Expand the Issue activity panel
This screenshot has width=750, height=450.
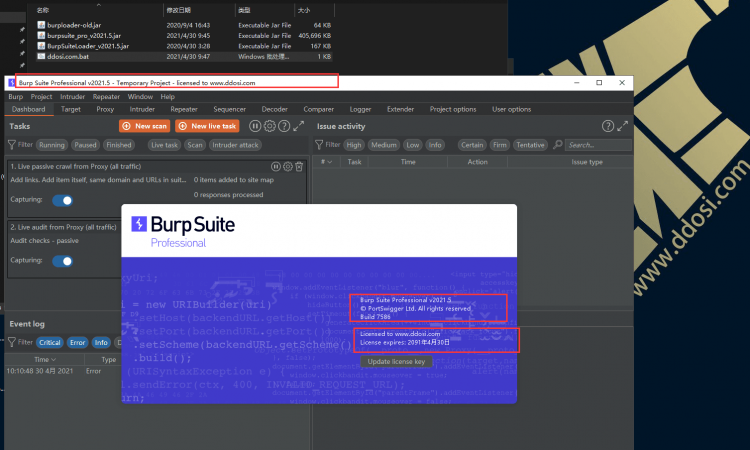(622, 126)
